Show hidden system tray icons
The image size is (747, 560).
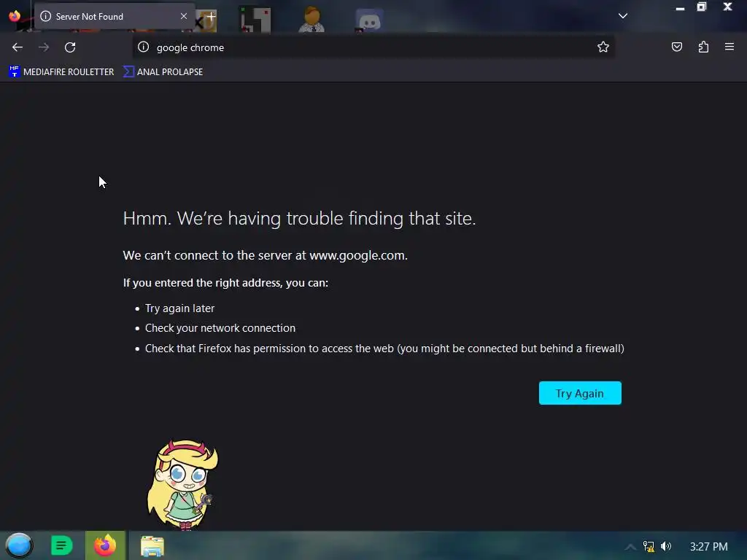(630, 547)
